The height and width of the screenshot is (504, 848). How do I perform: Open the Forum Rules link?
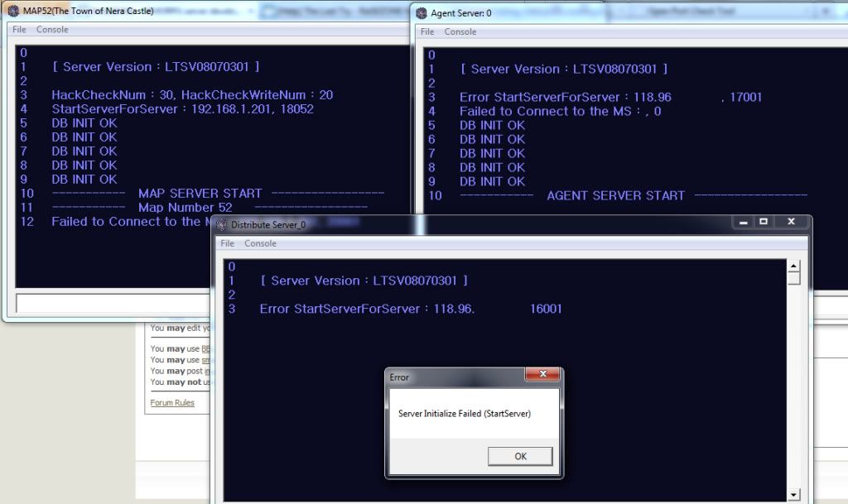pyautogui.click(x=172, y=403)
